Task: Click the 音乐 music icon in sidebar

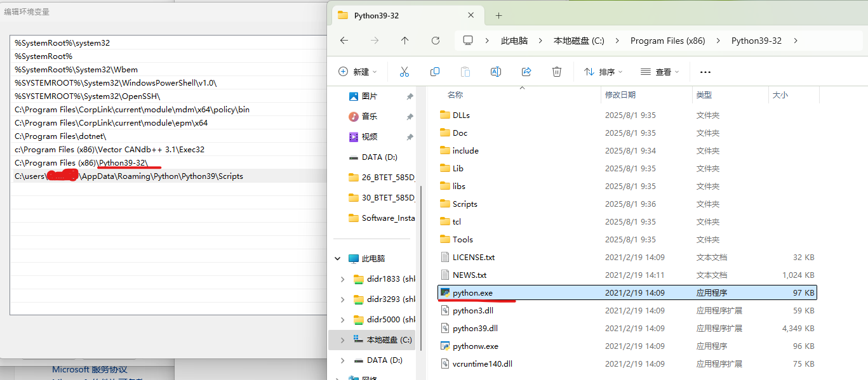Action: click(x=354, y=117)
